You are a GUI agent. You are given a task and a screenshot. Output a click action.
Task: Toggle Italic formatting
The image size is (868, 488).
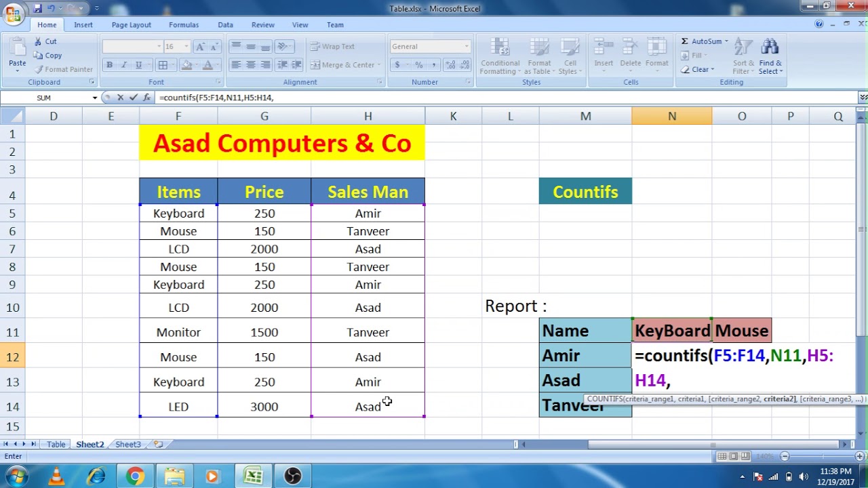point(124,64)
